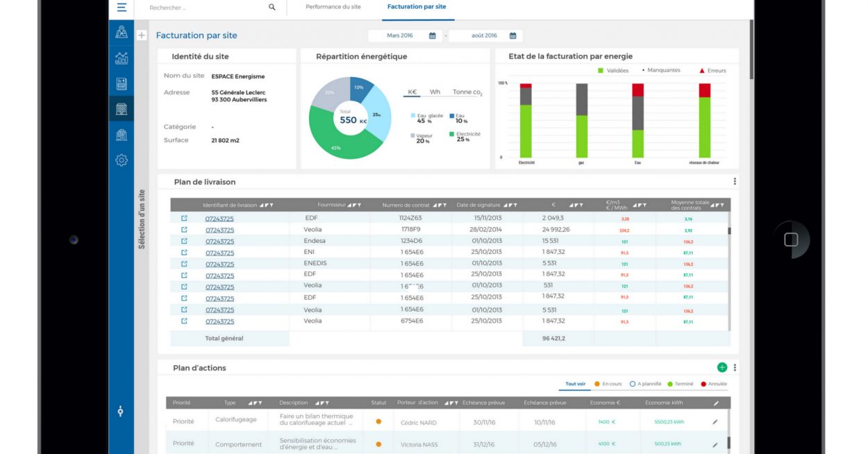Image resolution: width=868 pixels, height=454 pixels.
Task: Toggle Erreurs legend in billing chart
Action: [712, 71]
